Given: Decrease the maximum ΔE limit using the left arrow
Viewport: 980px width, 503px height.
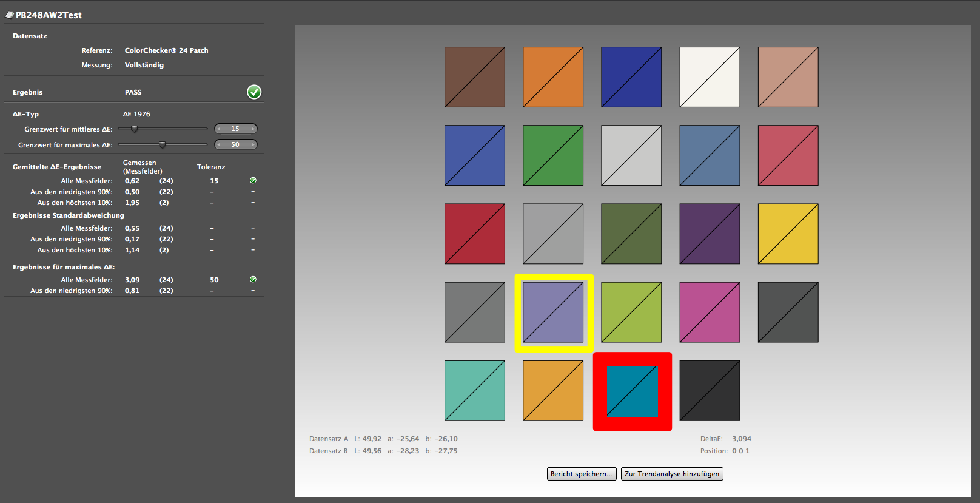Looking at the screenshot, I should [219, 144].
